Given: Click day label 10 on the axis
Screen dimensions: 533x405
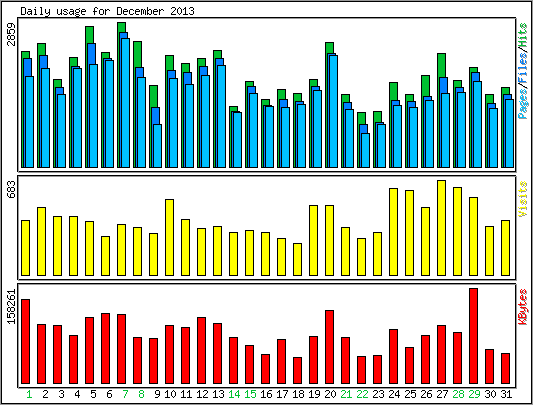Looking at the screenshot, I should (x=170, y=394).
